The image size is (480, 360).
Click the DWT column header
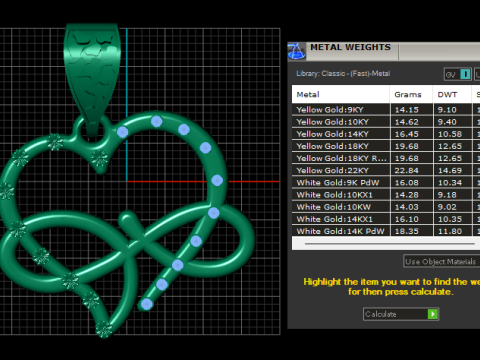452,95
